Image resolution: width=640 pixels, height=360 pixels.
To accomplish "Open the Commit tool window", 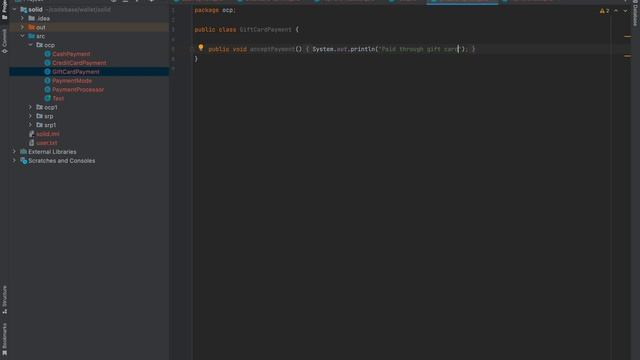I will pyautogui.click(x=4, y=41).
